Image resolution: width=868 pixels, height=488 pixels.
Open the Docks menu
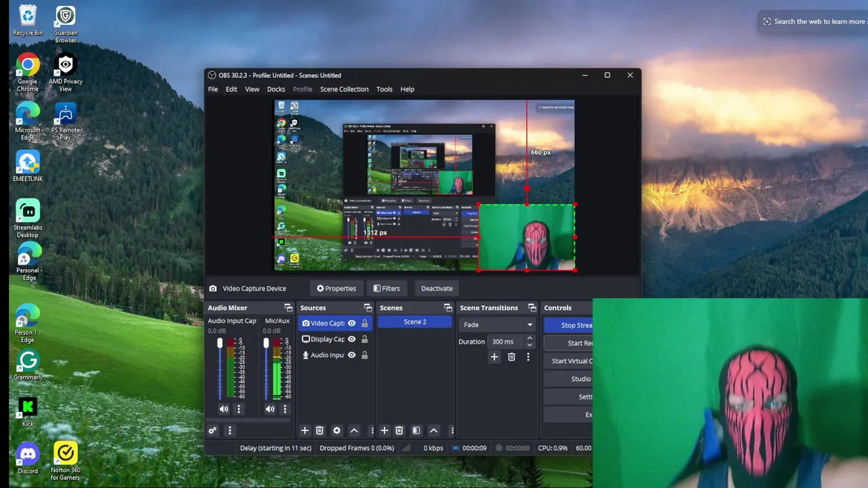click(276, 89)
